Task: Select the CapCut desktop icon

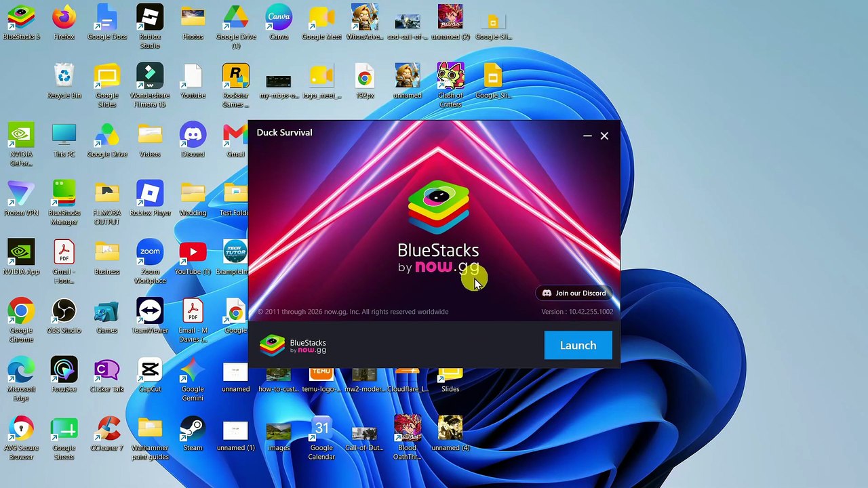Action: click(x=150, y=375)
